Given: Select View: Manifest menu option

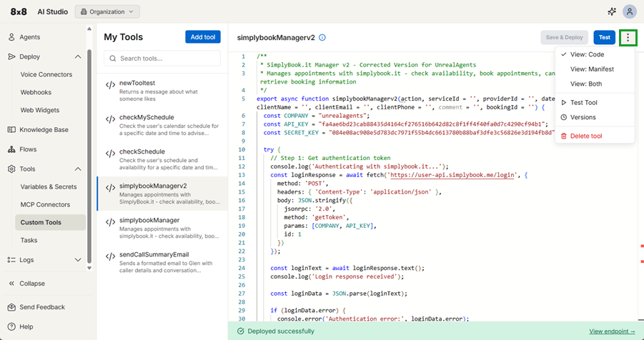Looking at the screenshot, I should click(x=595, y=69).
